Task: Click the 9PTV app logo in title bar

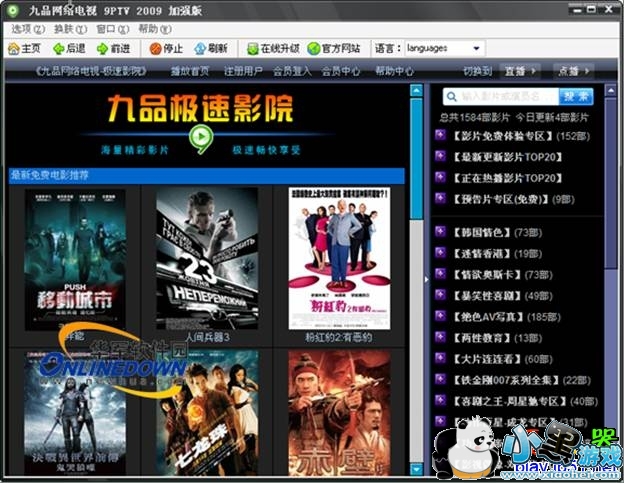Action: [13, 10]
